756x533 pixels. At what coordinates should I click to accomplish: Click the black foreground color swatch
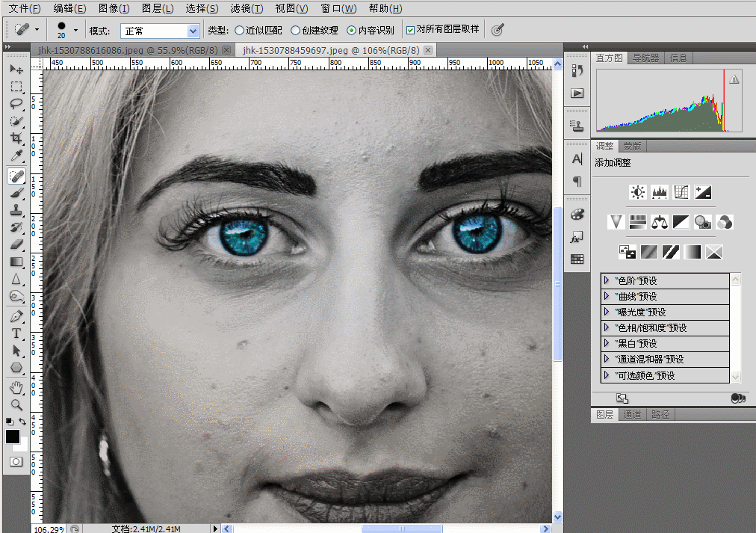click(x=13, y=437)
